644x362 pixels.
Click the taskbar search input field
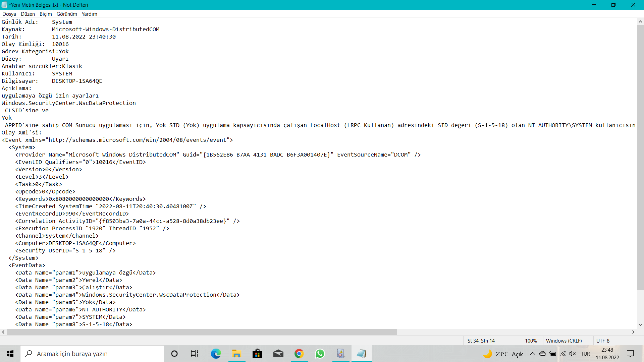tap(92, 354)
